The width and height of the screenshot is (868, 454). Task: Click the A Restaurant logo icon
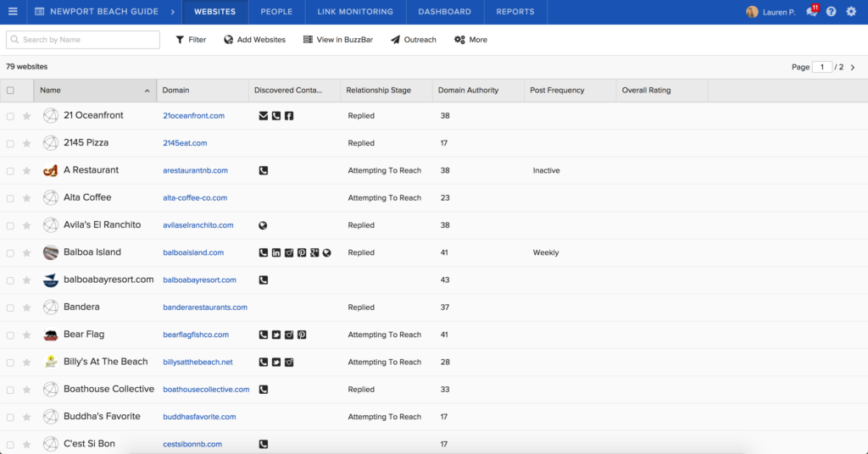[50, 170]
